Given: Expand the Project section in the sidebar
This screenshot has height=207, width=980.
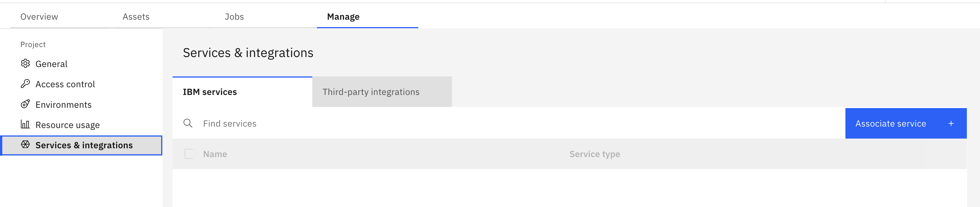Looking at the screenshot, I should [x=33, y=44].
